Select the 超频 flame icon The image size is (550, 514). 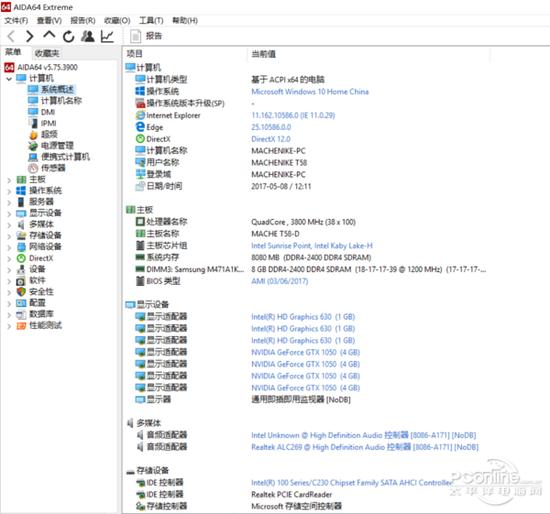(x=33, y=134)
